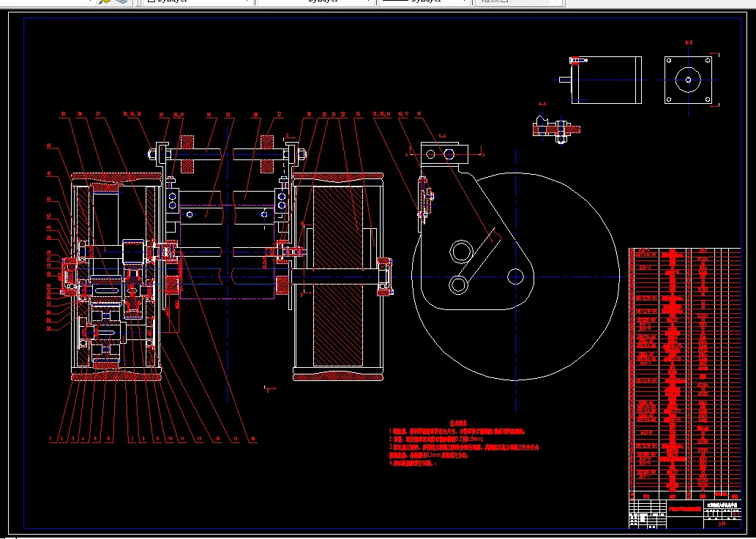Select the left wheel gearbox section view
The width and height of the screenshot is (756, 539).
coord(116,277)
